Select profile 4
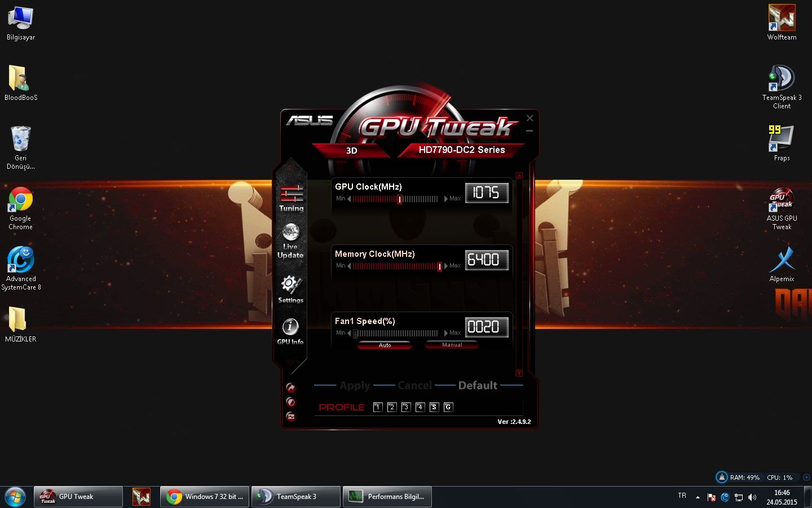812x508 pixels. [420, 407]
